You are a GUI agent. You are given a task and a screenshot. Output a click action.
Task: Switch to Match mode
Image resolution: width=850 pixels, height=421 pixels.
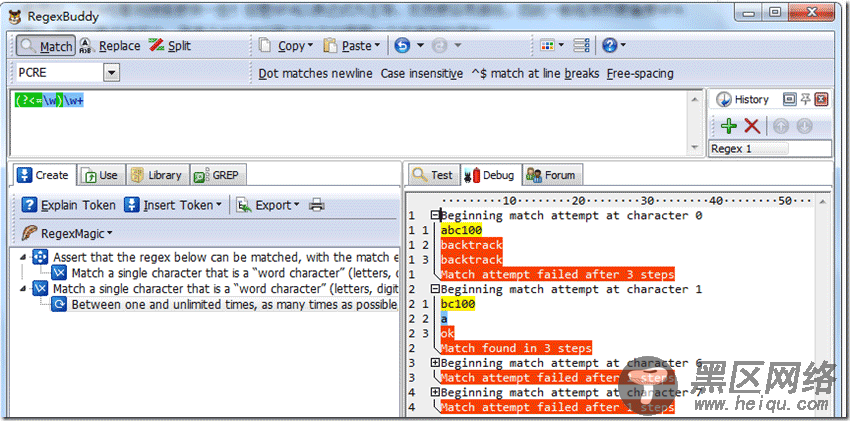[x=46, y=46]
